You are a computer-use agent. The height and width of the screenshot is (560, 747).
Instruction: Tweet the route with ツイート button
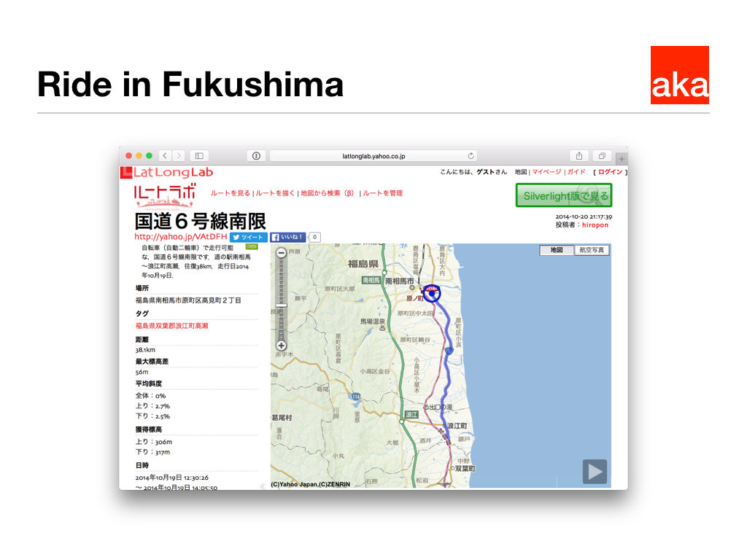click(x=248, y=237)
